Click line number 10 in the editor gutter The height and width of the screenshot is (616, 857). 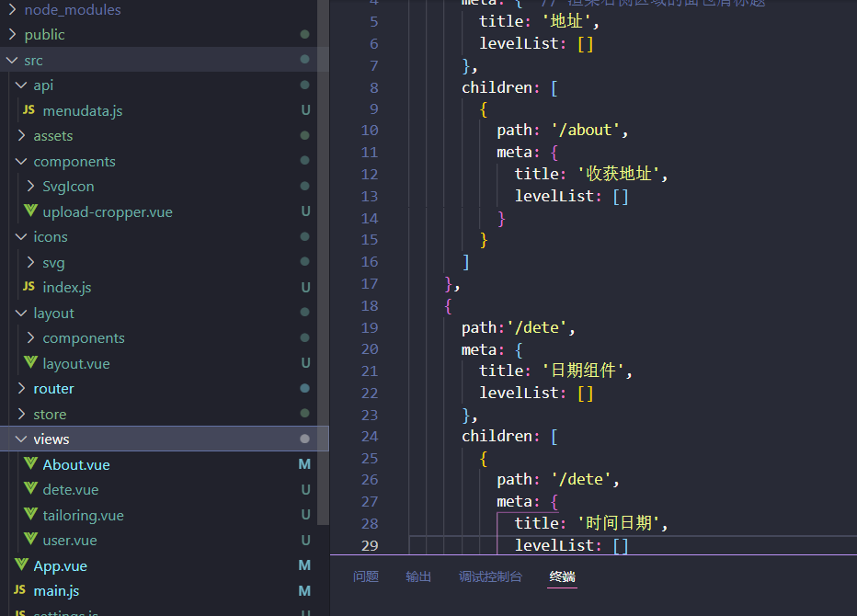click(370, 130)
